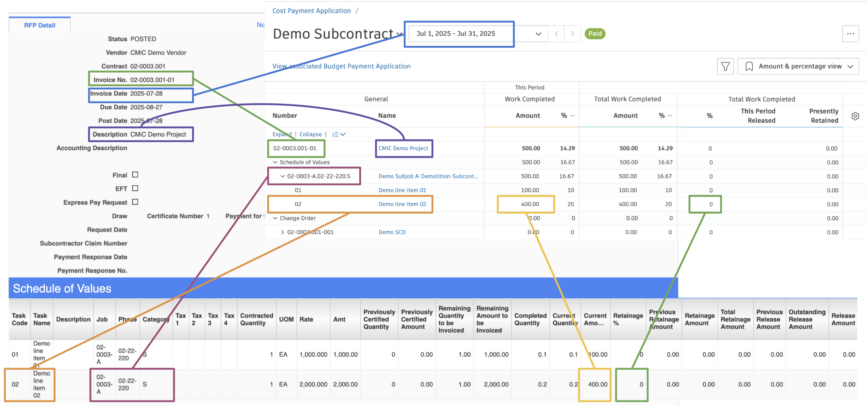
Task: Collapse the Schedule of Values group
Action: 275,162
